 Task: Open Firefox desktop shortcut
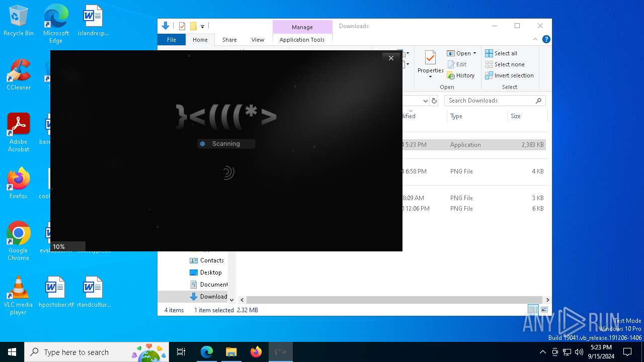click(x=19, y=184)
